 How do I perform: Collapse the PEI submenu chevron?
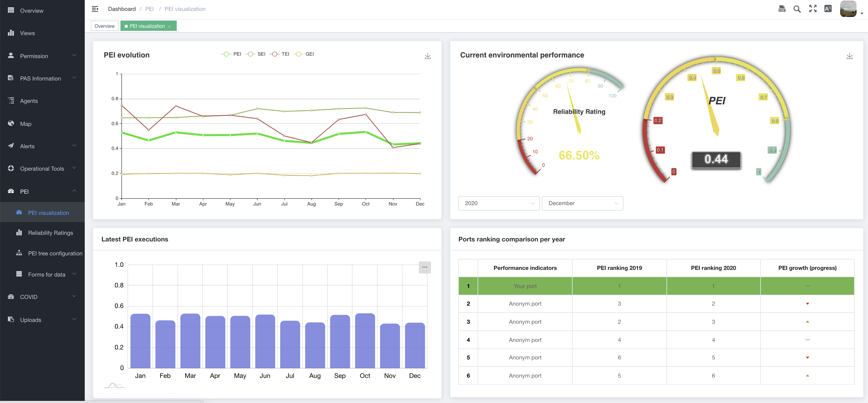(x=74, y=191)
